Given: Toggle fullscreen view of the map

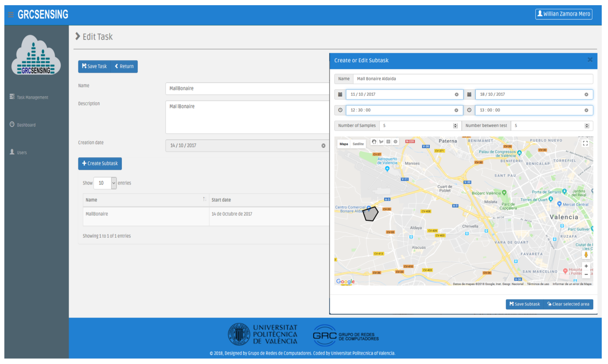Looking at the screenshot, I should pyautogui.click(x=585, y=143).
